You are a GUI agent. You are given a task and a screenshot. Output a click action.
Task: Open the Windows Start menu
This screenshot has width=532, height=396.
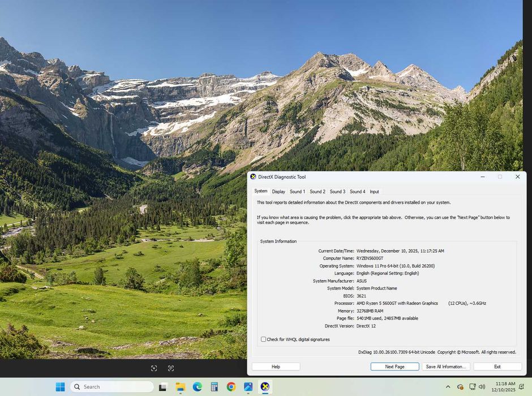(x=60, y=387)
